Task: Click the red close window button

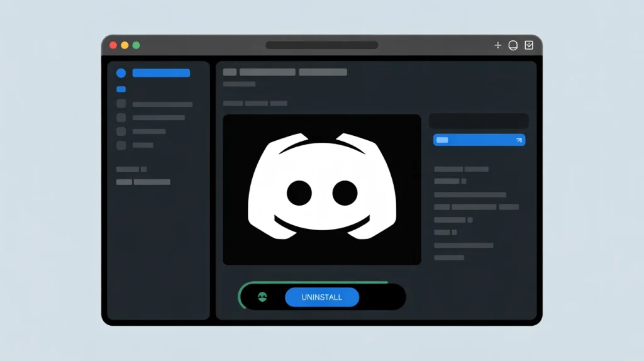Action: coord(113,45)
